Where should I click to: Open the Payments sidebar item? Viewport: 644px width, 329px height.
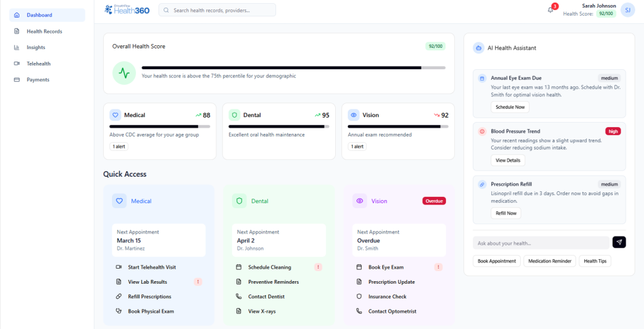38,80
